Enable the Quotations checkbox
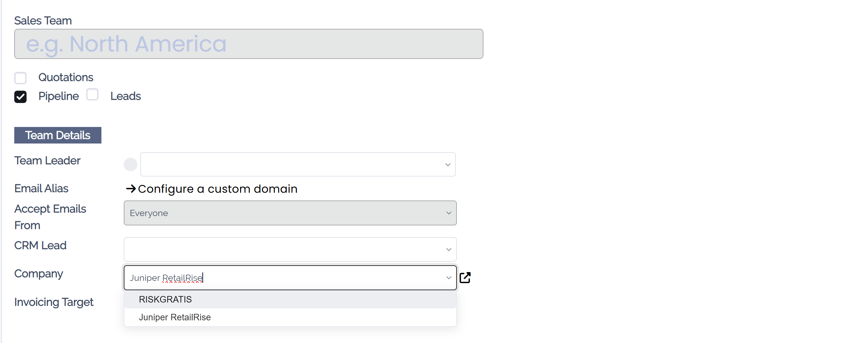Screen dimensions: 868x343 (x=20, y=78)
